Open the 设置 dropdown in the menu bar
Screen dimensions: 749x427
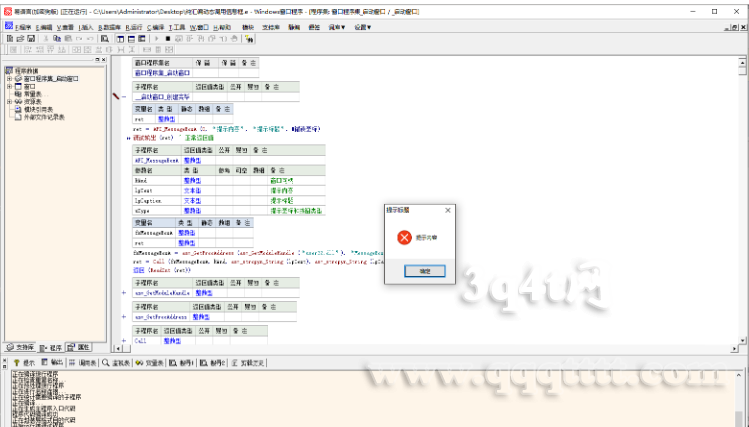363,27
